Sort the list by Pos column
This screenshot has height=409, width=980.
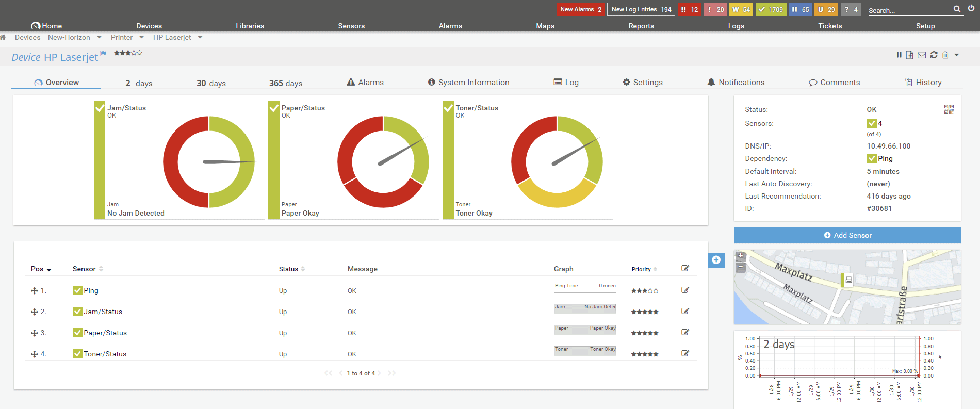coord(41,269)
